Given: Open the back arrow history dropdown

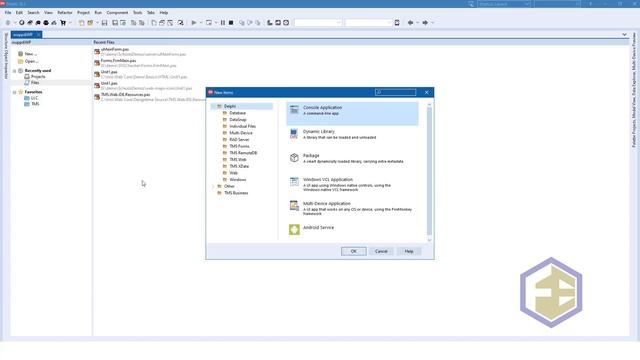Looking at the screenshot, I should [x=418, y=23].
